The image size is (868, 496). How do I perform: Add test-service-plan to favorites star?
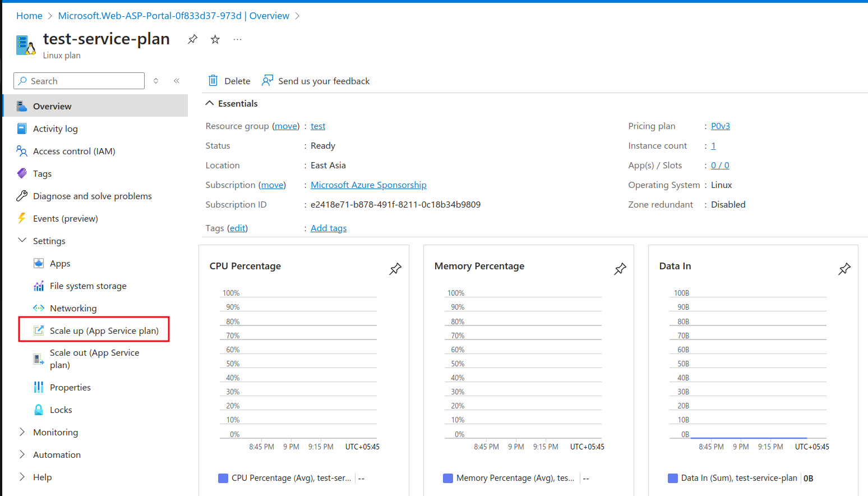pos(215,39)
